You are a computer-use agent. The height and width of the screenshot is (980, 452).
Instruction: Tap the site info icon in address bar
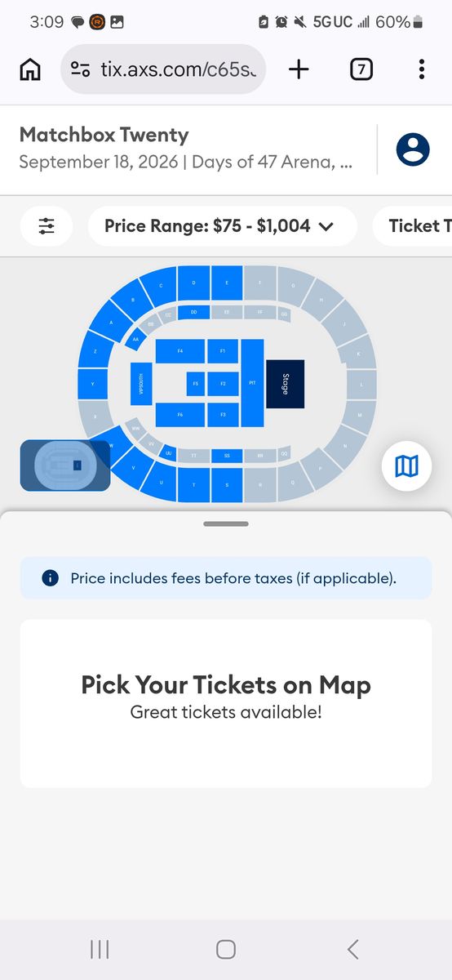[x=80, y=69]
